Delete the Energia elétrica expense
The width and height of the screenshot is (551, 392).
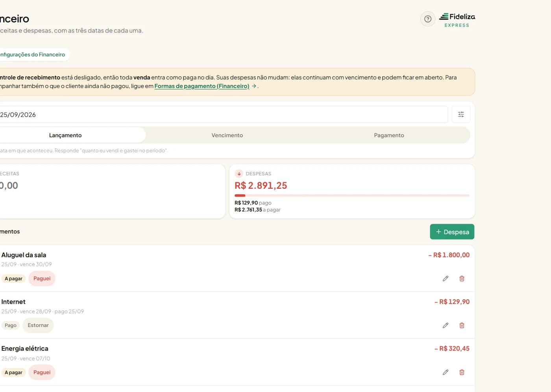pyautogui.click(x=462, y=372)
